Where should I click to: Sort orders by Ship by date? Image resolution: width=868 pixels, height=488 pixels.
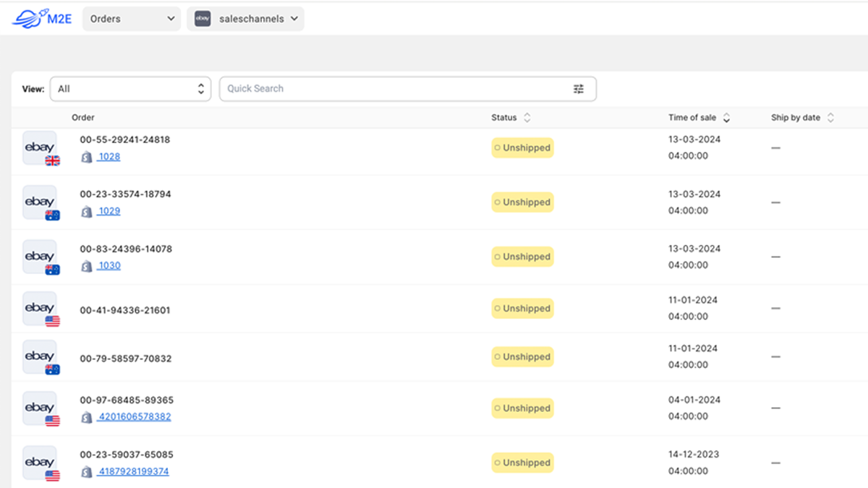click(830, 118)
